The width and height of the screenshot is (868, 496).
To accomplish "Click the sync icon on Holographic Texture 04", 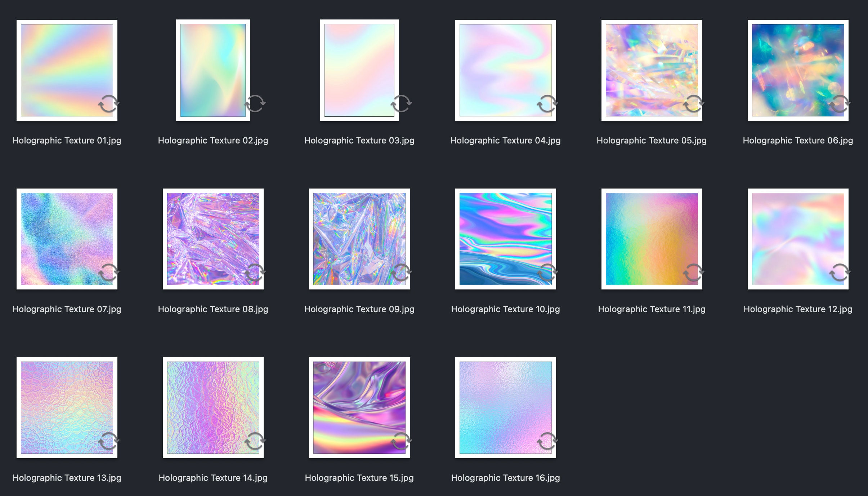I will click(x=547, y=104).
